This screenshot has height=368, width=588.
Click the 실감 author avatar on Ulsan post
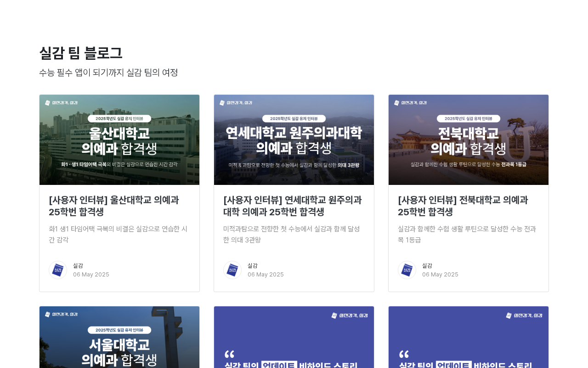pos(58,270)
